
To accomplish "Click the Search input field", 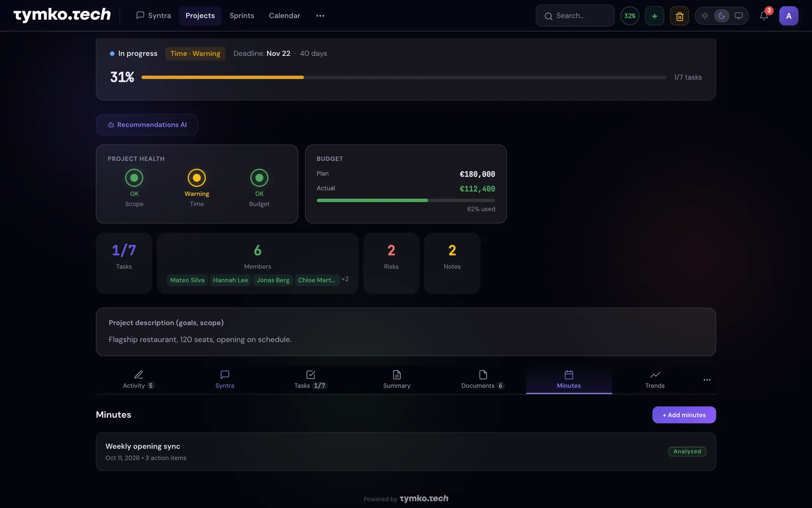I will (x=575, y=16).
